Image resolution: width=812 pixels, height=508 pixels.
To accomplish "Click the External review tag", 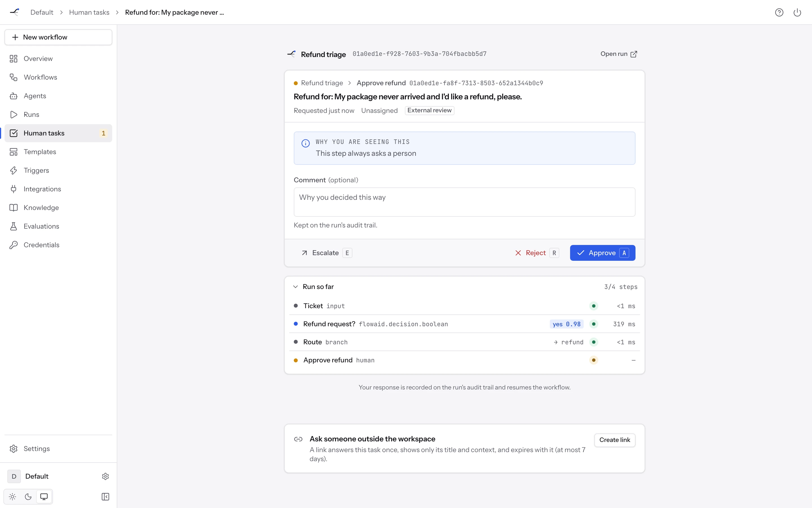I will [x=429, y=111].
